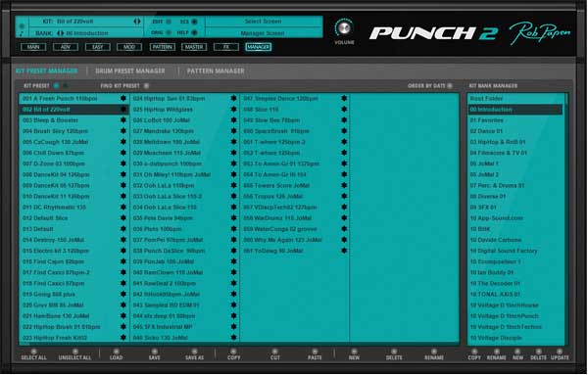Click star for 002 Bit of 220volt
Screen dimensions: 588x375
click(x=123, y=110)
